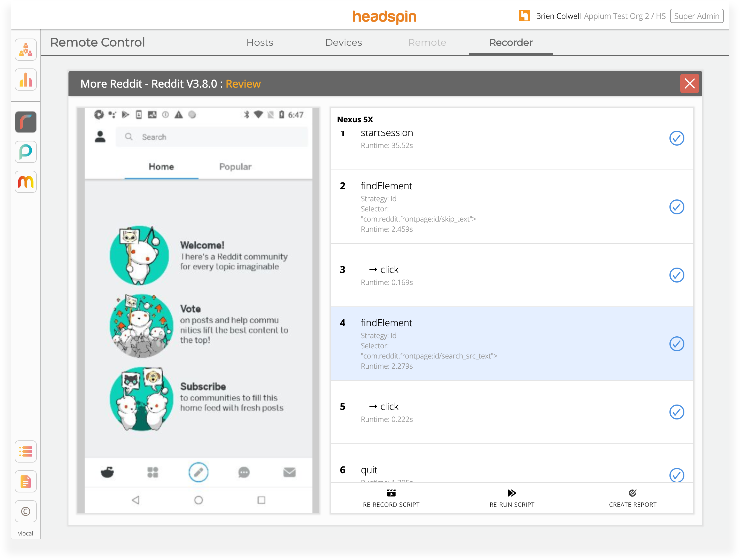The height and width of the screenshot is (560, 740).
Task: Click the Super Admin badge
Action: (697, 16)
